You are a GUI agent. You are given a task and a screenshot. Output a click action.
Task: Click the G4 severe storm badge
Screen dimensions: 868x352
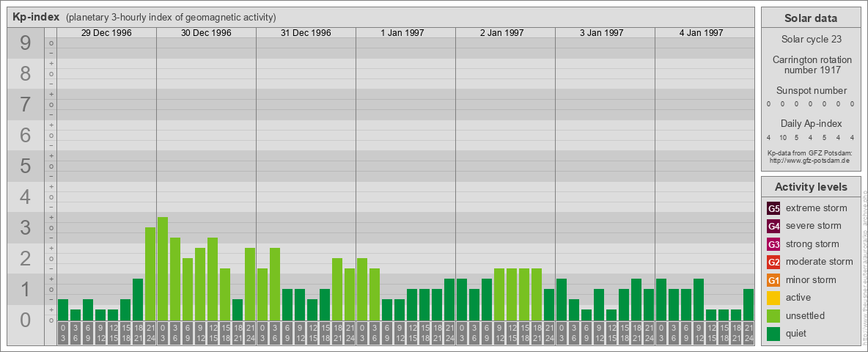click(x=774, y=227)
